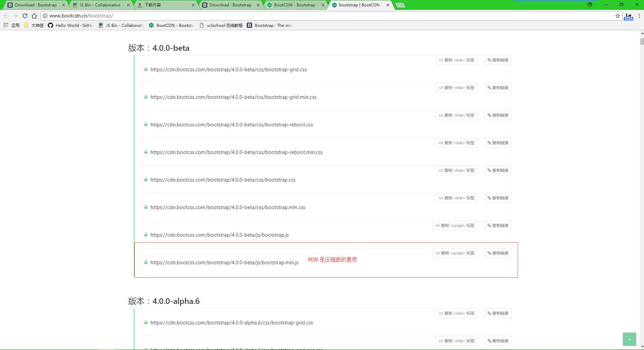644x350 pixels.
Task: Close the 下载内容 tab
Action: [x=193, y=5]
